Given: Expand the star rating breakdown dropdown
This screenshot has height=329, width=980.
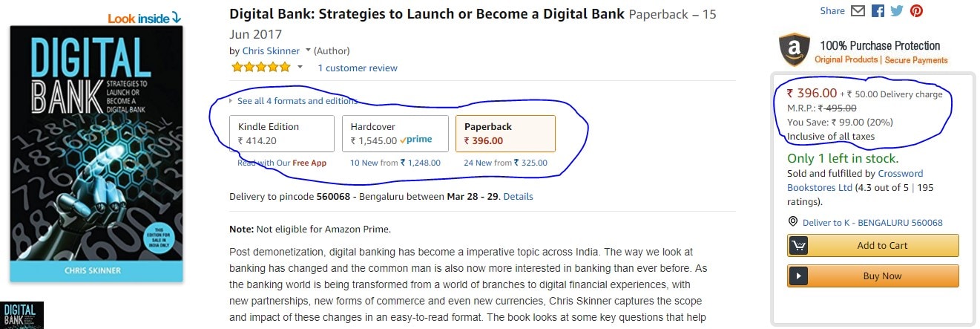Looking at the screenshot, I should 300,67.
